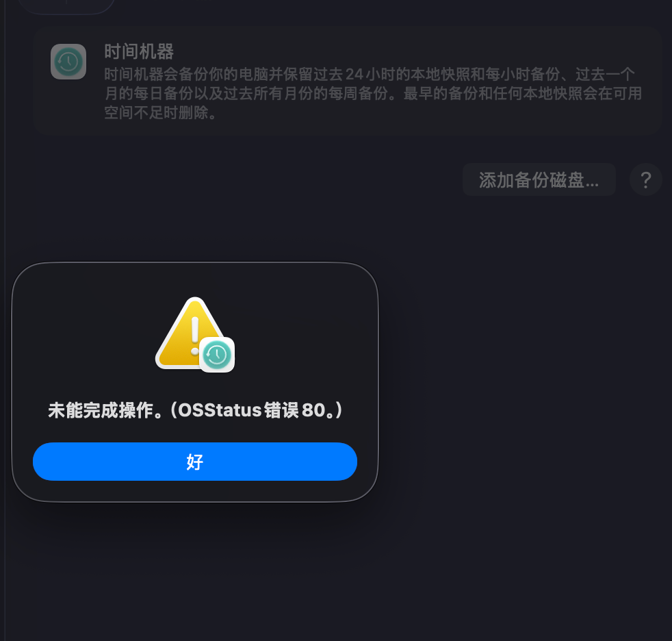Click the 时间机器 heading title
Image resolution: width=672 pixels, height=641 pixels.
click(x=140, y=51)
